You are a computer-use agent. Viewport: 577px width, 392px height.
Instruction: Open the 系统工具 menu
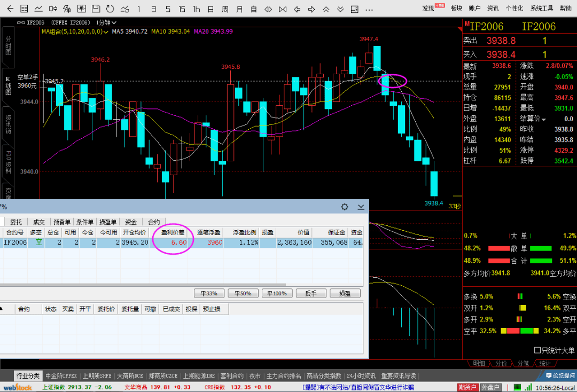pyautogui.click(x=542, y=9)
